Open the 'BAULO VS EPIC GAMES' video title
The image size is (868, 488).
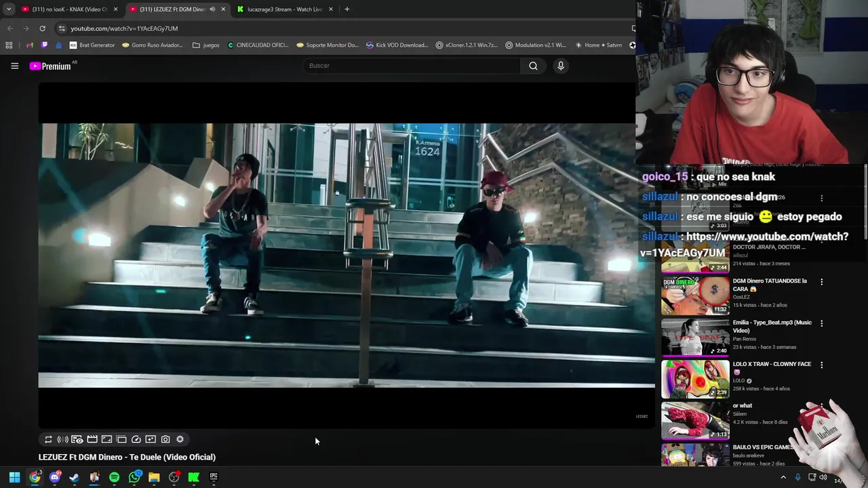tap(763, 447)
